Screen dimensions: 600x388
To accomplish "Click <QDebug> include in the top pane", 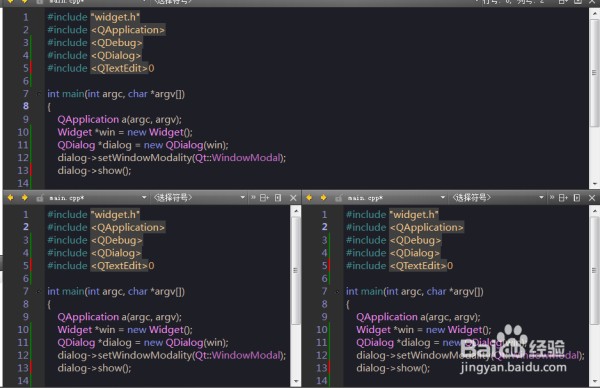I will [x=116, y=42].
